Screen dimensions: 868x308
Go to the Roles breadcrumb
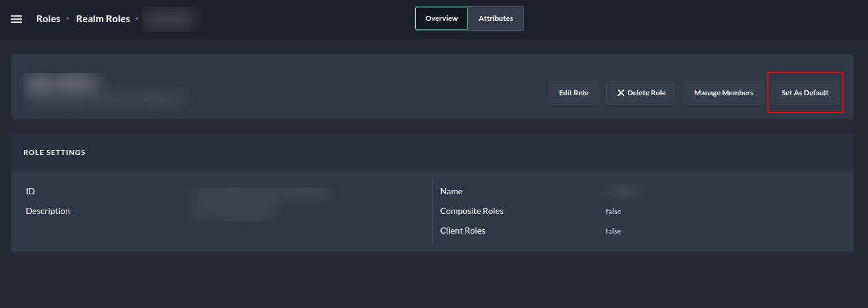click(x=48, y=19)
